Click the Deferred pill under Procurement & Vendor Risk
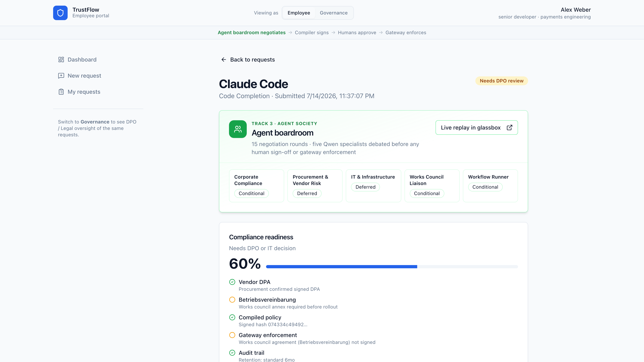This screenshot has width=644, height=362. tap(307, 193)
